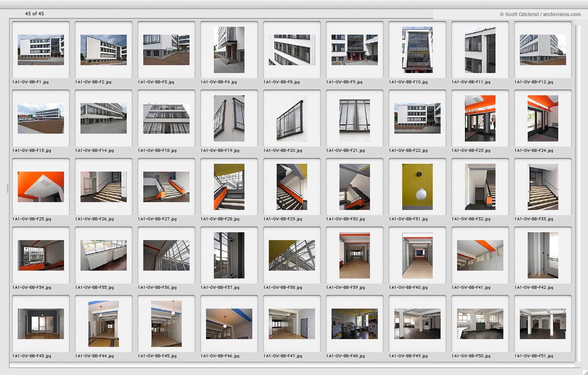Select thumbnail 1A1-GW-BB-F50.jpg
This screenshot has width=588, height=375.
pos(480,324)
